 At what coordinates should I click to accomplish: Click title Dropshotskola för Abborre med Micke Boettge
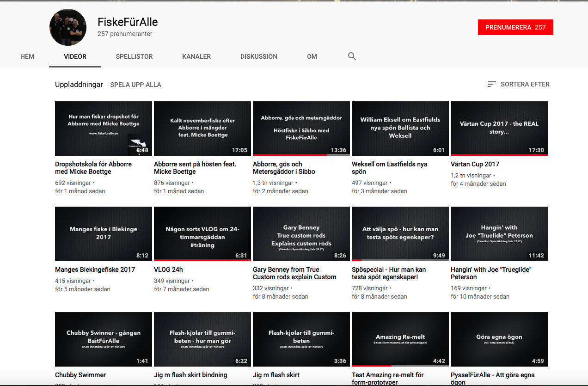pyautogui.click(x=93, y=168)
